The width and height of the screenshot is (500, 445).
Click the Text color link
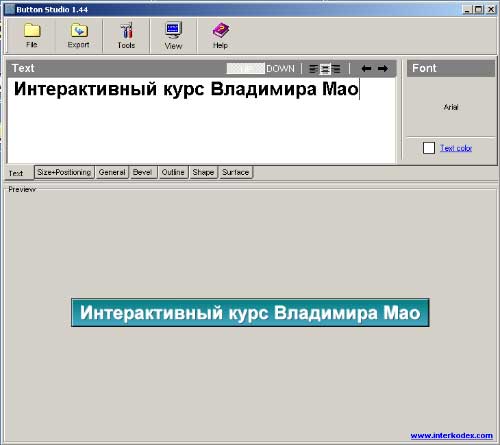456,148
